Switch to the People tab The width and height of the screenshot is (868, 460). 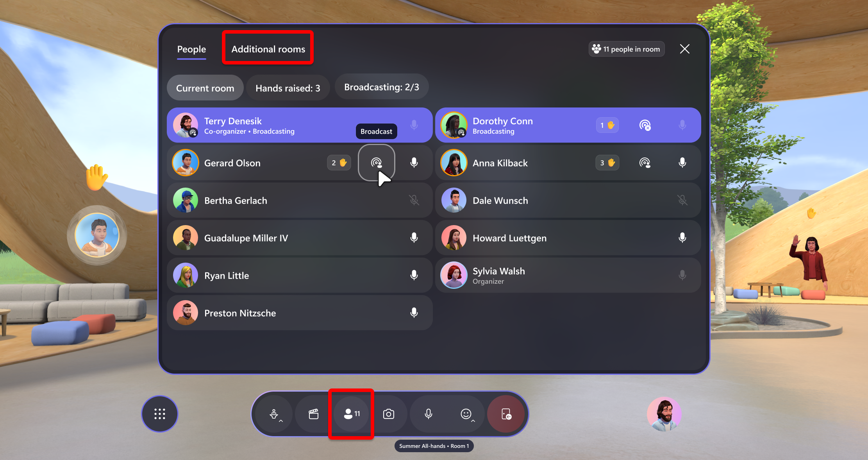point(192,49)
